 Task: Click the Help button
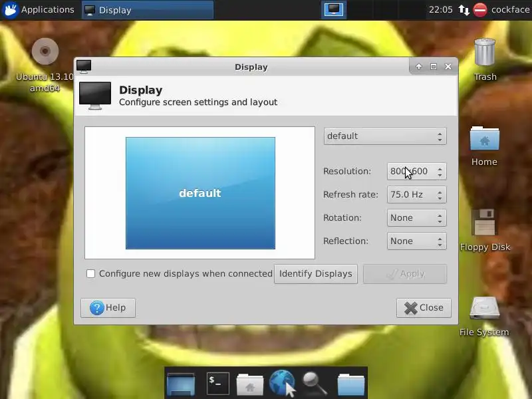click(108, 308)
